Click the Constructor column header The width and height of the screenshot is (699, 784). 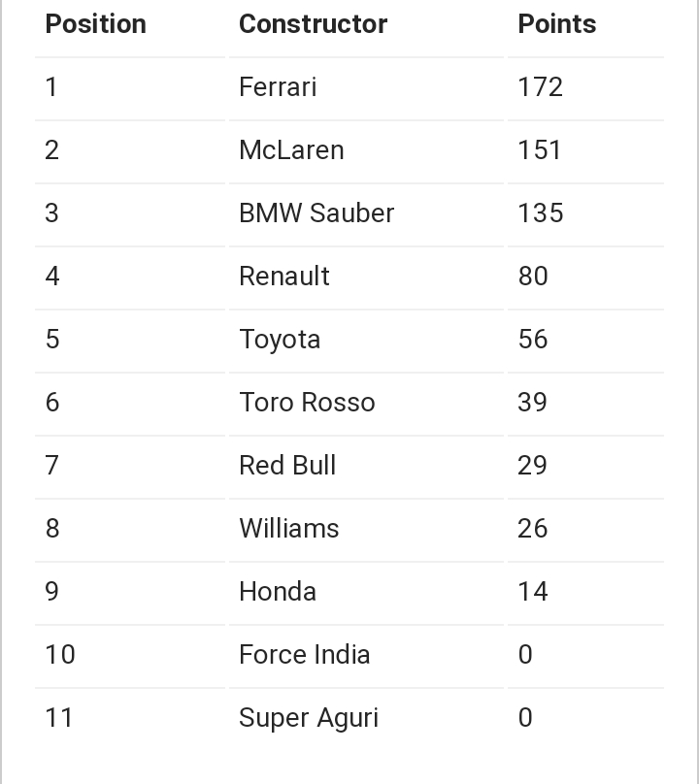314,24
